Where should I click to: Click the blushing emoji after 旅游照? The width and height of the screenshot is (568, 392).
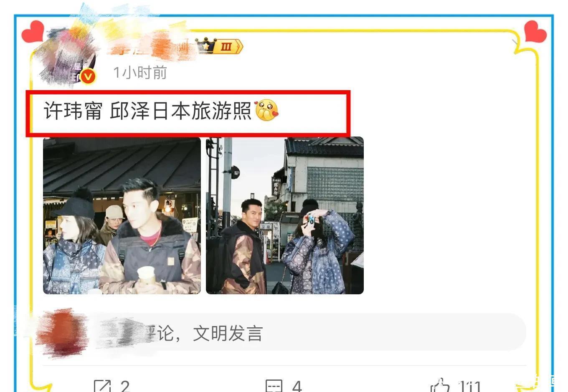pos(266,111)
